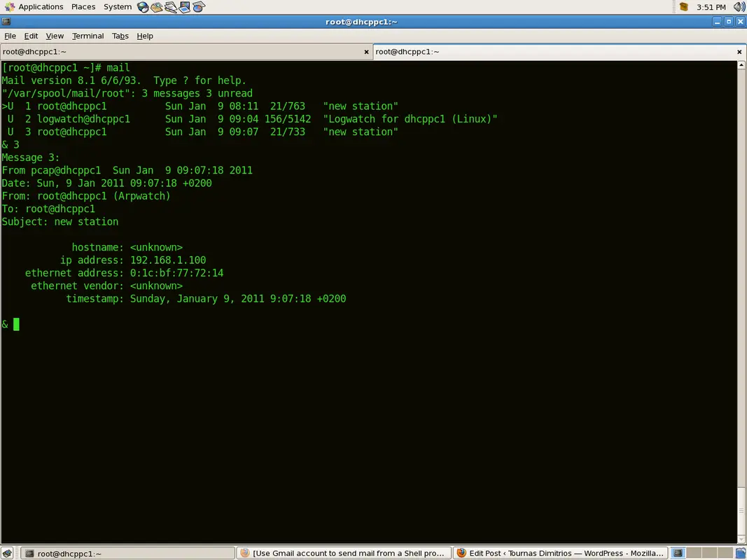Close the active root@dhcppc1 terminal tab
Viewport: 747px width, 560px height.
[366, 52]
